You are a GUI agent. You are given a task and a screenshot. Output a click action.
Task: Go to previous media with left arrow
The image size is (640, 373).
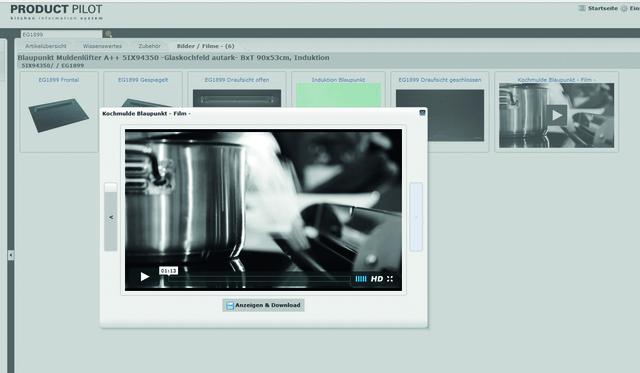111,218
